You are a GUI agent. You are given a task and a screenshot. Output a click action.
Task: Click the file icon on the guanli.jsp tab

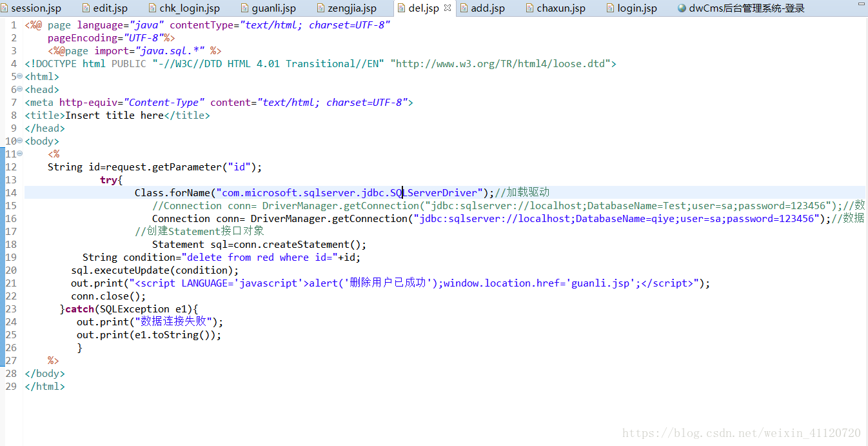[245, 8]
